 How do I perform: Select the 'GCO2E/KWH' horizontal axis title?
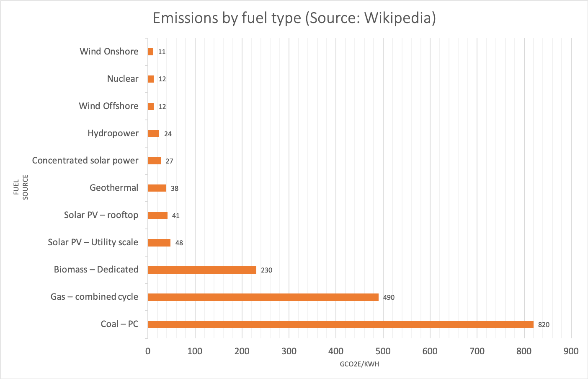pos(359,364)
